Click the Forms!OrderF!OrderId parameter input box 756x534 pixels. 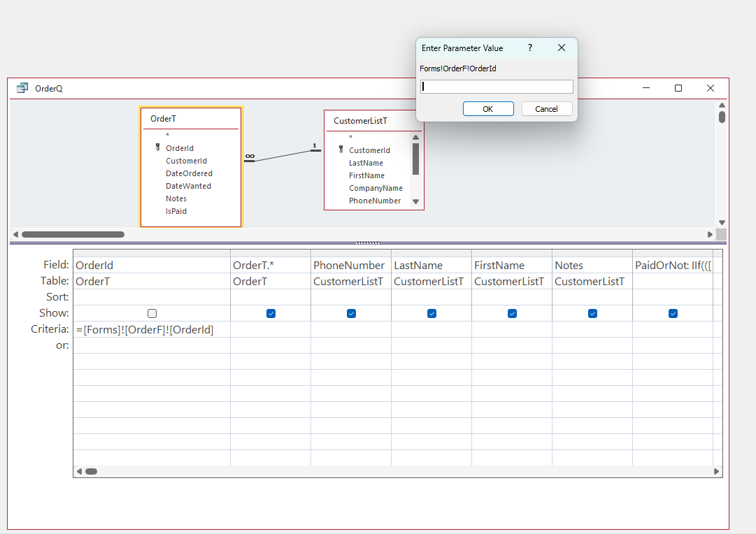(497, 86)
